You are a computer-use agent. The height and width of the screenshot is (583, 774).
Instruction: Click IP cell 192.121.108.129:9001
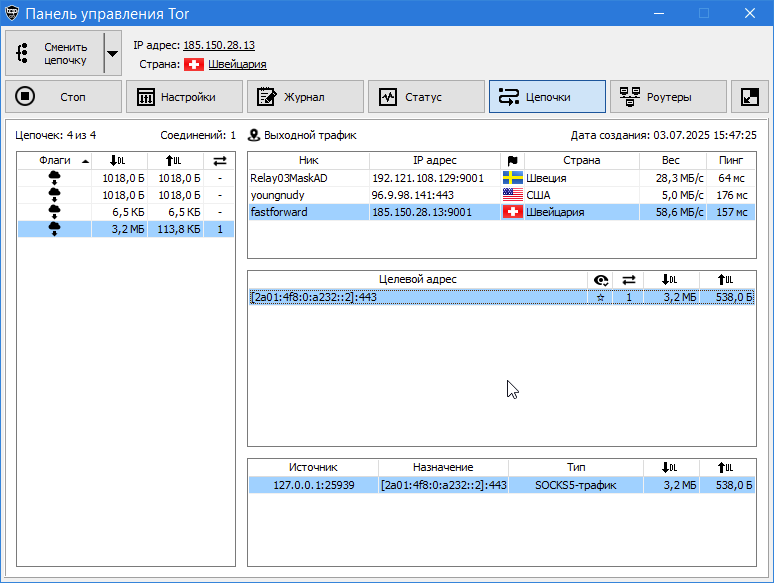(x=435, y=178)
